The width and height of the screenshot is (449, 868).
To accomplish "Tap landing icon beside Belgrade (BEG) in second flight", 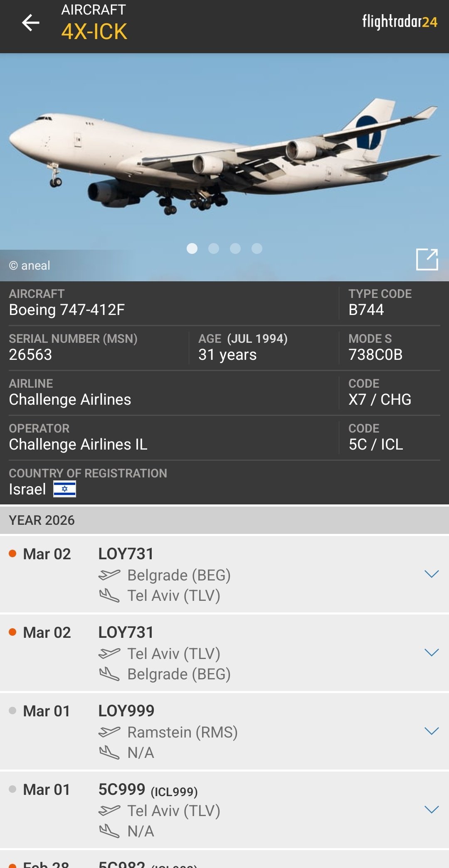I will [109, 674].
